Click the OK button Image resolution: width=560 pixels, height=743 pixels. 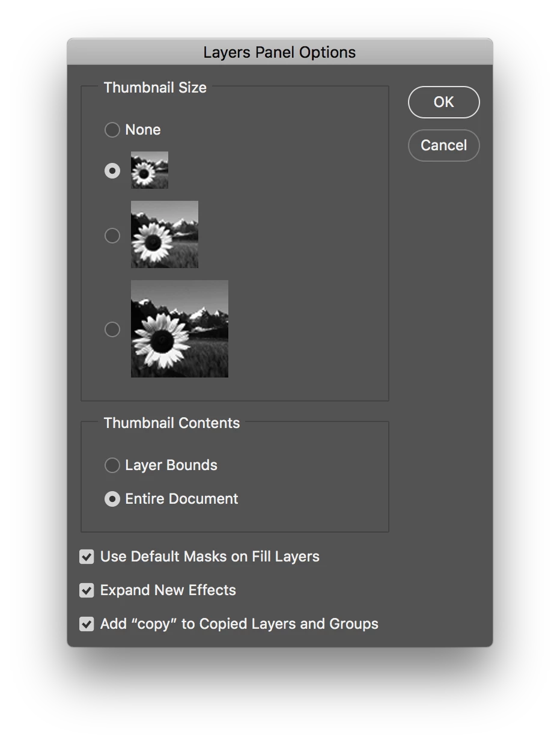pyautogui.click(x=444, y=102)
